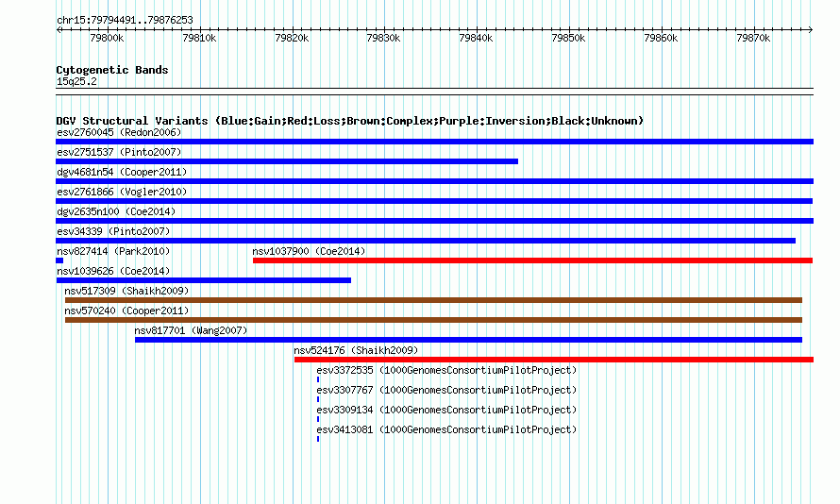840x504 pixels.
Task: Click the red nsv1037900 (Coe2014) loss bar
Action: coord(532,260)
